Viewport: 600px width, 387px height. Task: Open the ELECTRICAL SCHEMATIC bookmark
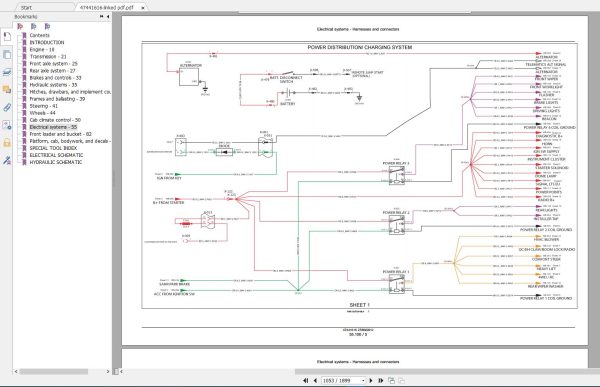click(56, 155)
